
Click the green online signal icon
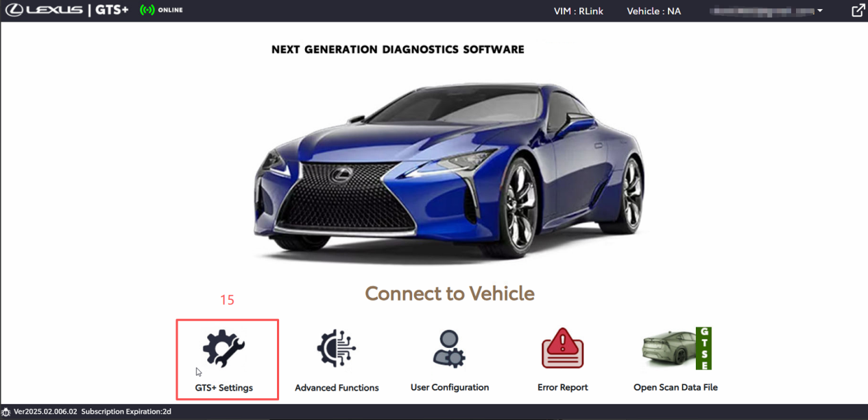[x=147, y=10]
